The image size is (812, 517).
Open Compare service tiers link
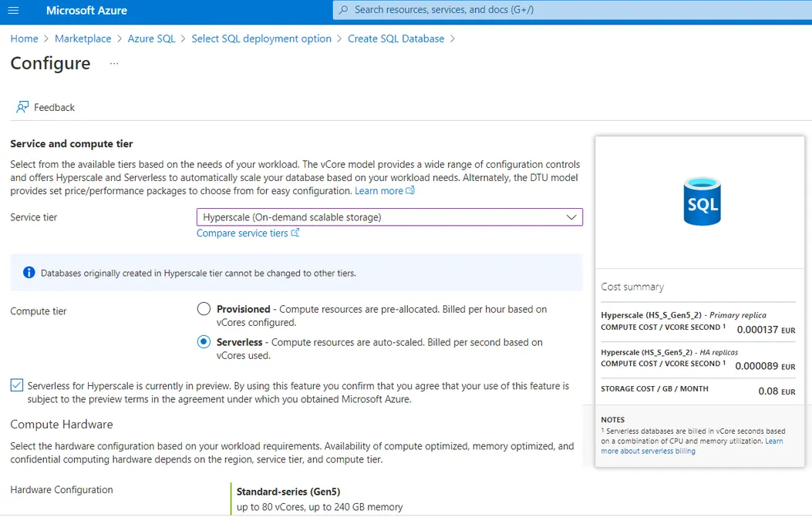(x=242, y=233)
